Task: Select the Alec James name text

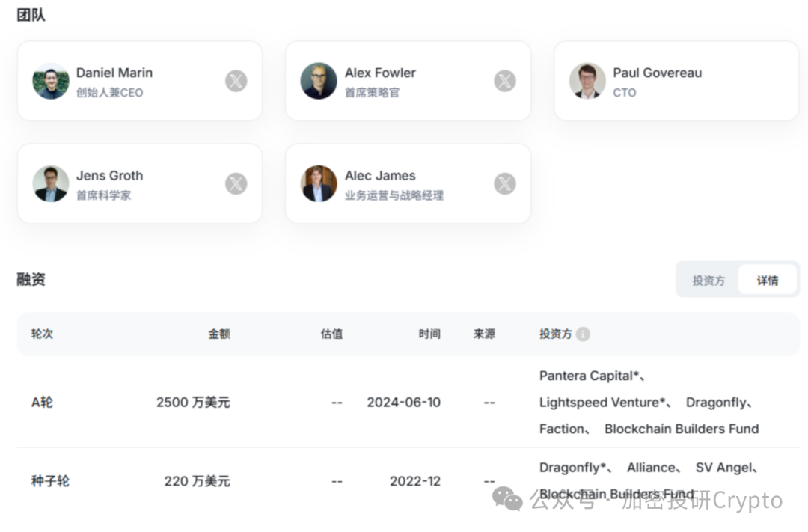Action: click(x=380, y=176)
